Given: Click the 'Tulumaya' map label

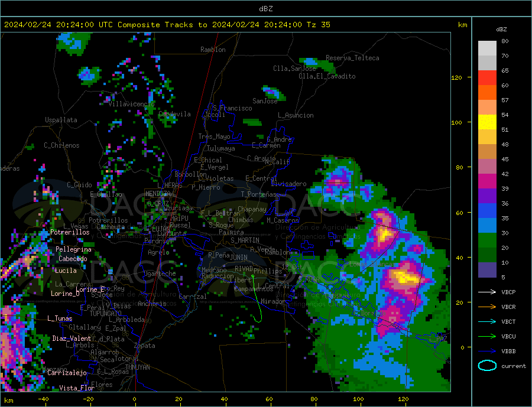Looking at the screenshot, I should [221, 148].
